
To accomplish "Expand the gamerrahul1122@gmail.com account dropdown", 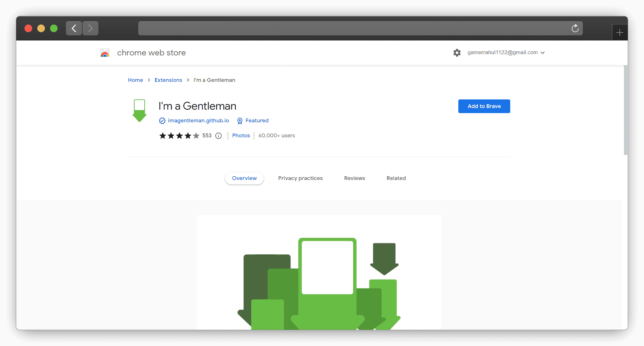I will (506, 53).
